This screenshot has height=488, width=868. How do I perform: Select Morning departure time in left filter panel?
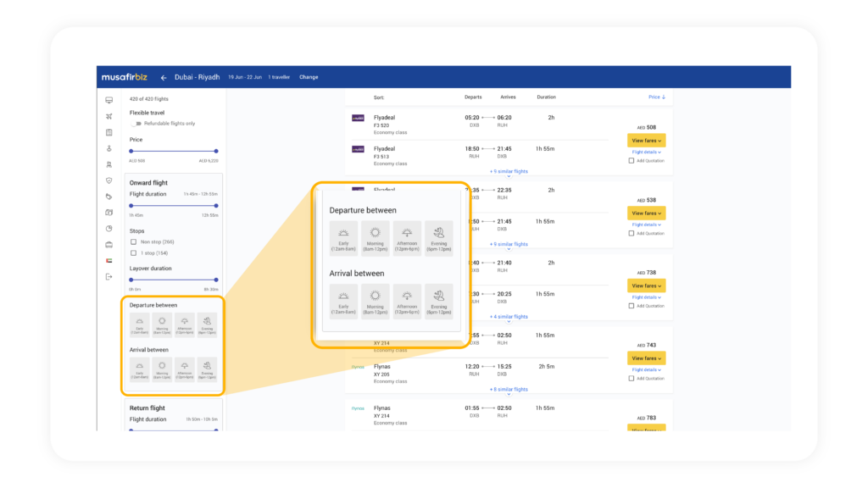pos(162,325)
